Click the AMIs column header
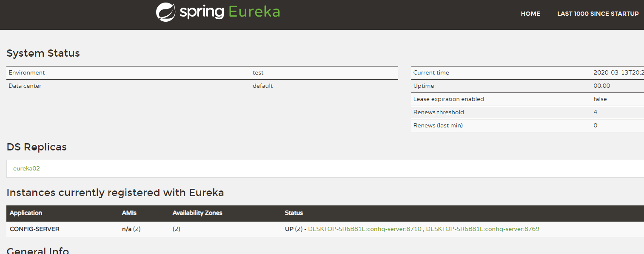The image size is (644, 254). pos(129,213)
